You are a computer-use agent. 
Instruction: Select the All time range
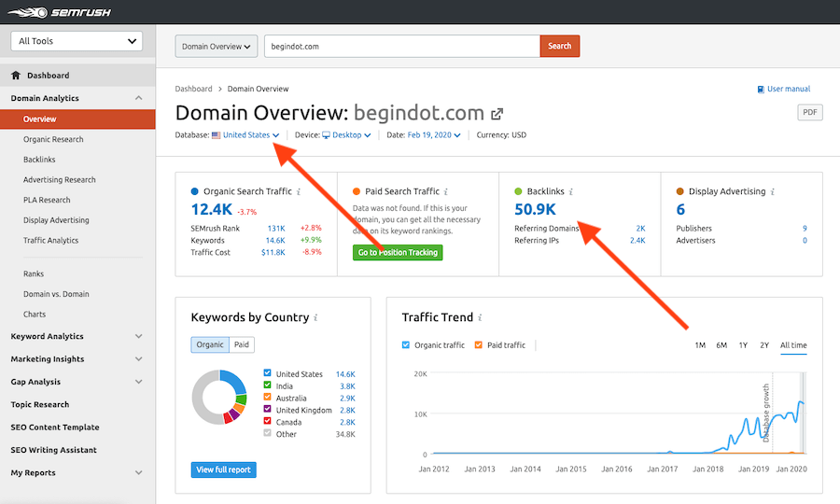click(793, 345)
